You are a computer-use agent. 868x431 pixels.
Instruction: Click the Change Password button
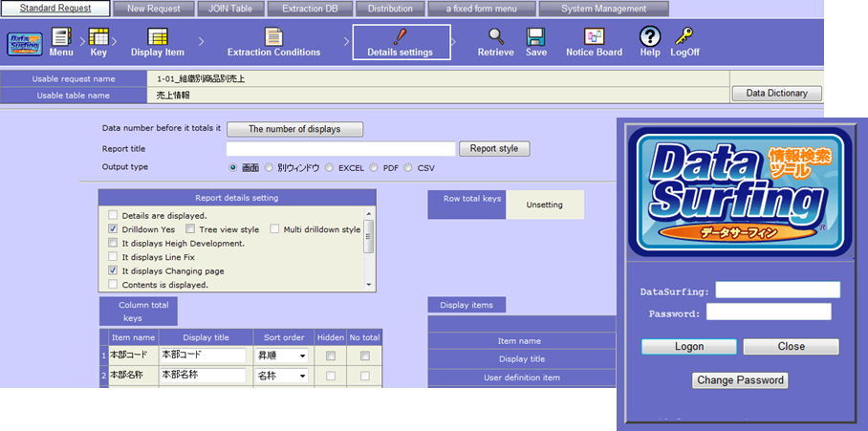click(740, 380)
